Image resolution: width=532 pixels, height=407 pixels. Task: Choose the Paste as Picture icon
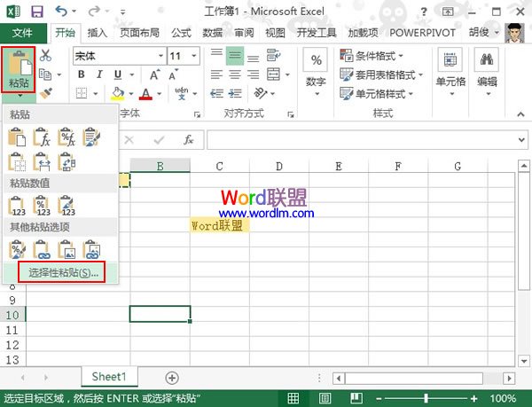tap(66, 249)
